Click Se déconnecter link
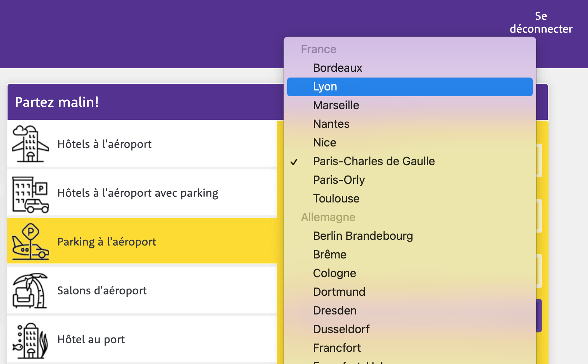This screenshot has height=364, width=588. pyautogui.click(x=541, y=22)
